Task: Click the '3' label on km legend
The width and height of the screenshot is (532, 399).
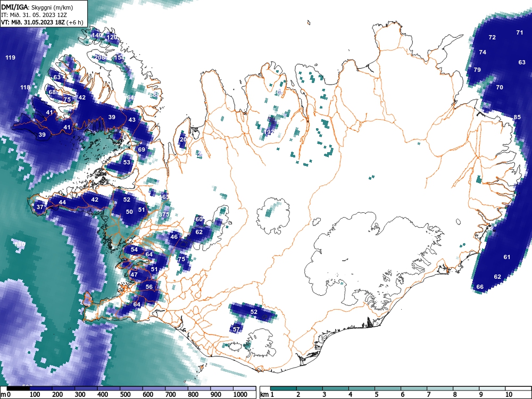Action: point(325,395)
